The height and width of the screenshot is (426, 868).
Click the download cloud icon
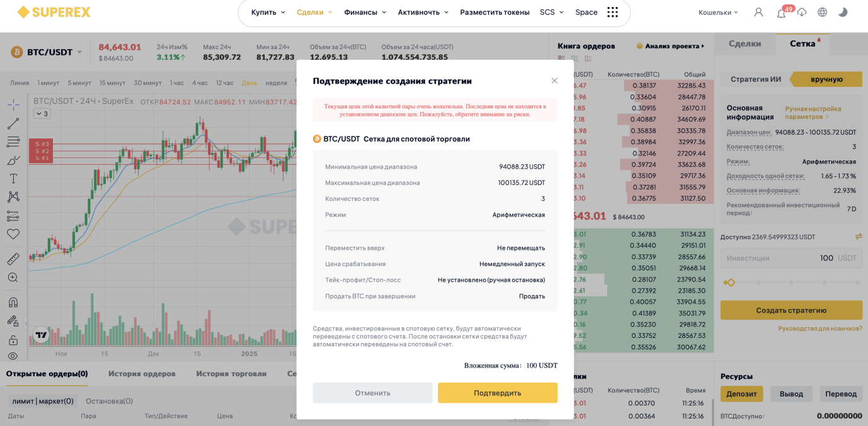(801, 12)
